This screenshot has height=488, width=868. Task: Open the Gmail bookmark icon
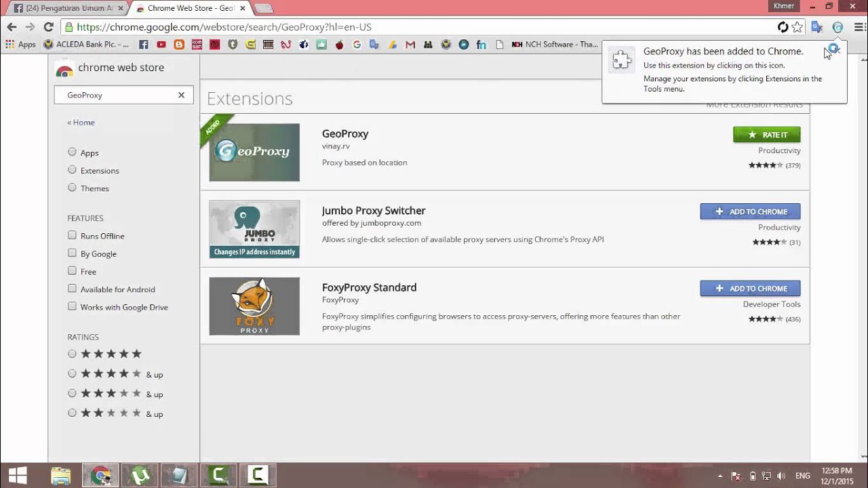click(x=410, y=45)
